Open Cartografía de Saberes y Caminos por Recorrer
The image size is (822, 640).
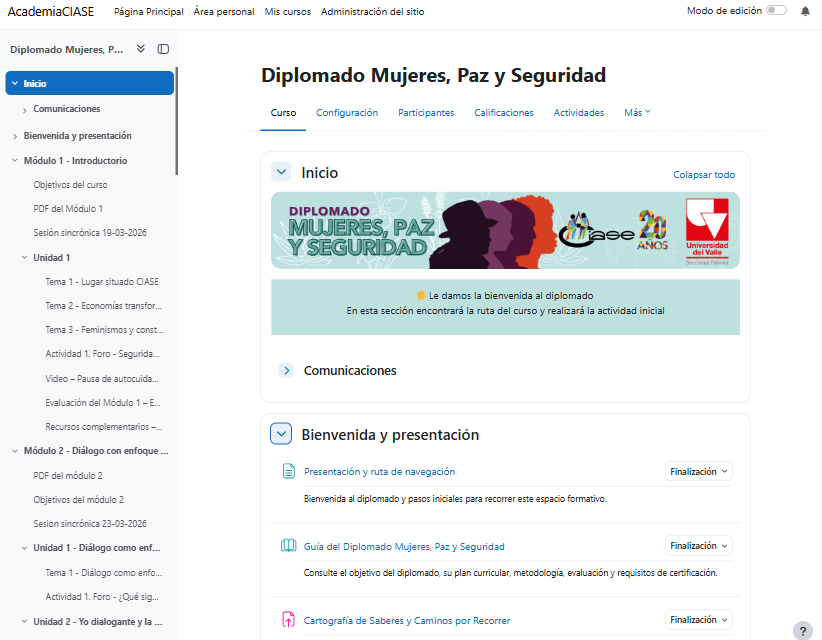406,620
